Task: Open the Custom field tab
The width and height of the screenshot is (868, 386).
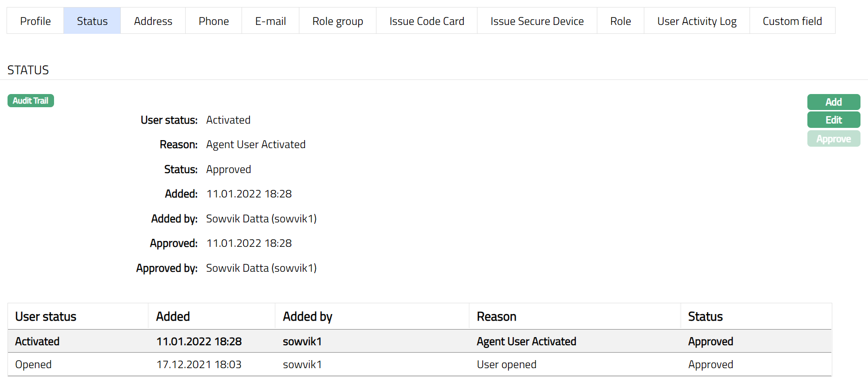Action: [x=792, y=21]
